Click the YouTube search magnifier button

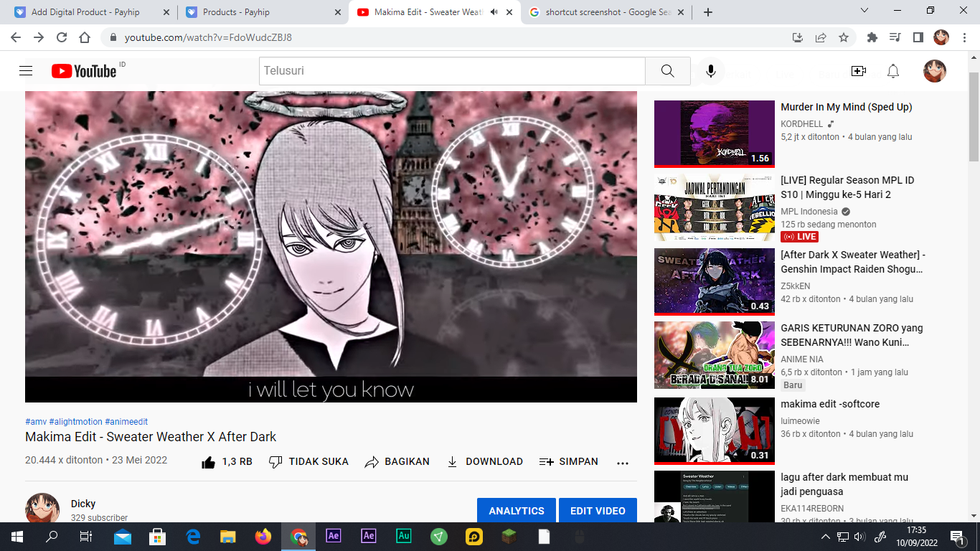point(667,71)
